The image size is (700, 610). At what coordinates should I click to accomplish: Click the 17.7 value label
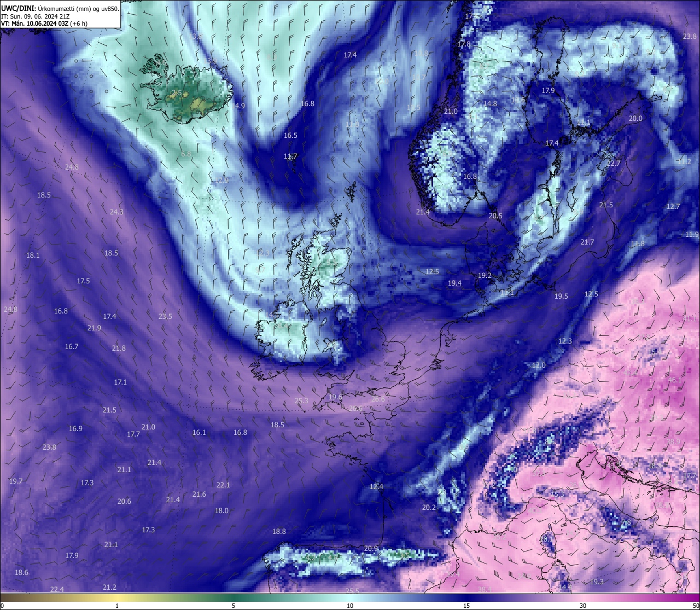click(x=133, y=434)
